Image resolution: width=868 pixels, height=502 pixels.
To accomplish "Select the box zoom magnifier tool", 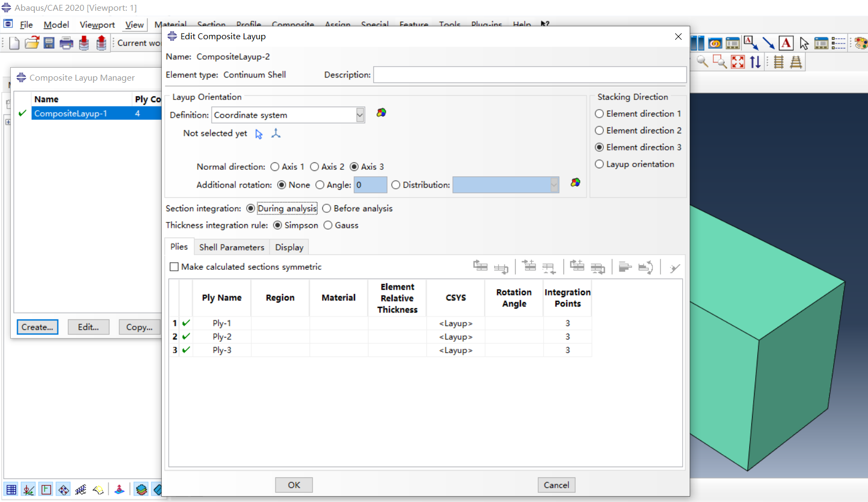I will (x=720, y=62).
